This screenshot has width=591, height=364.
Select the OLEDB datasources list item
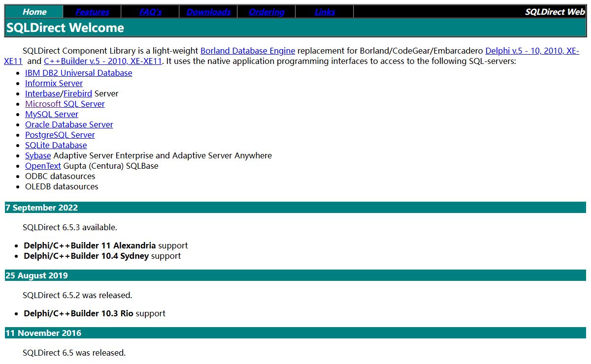[x=62, y=186]
